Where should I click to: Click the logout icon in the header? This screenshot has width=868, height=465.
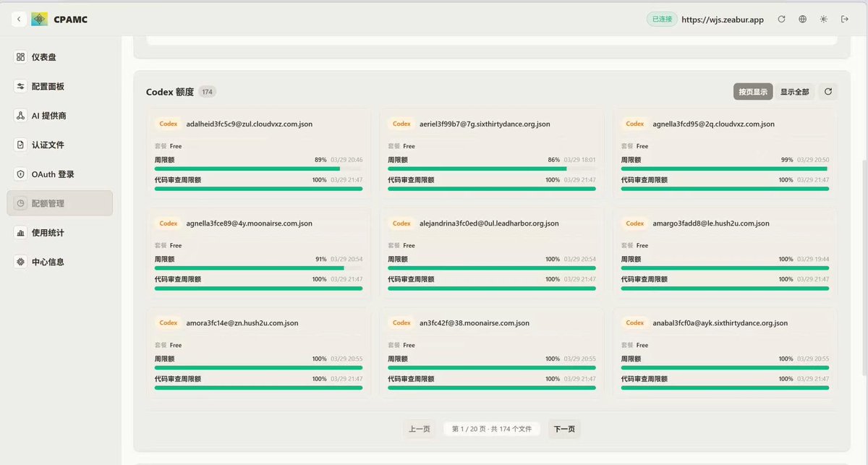tap(844, 20)
